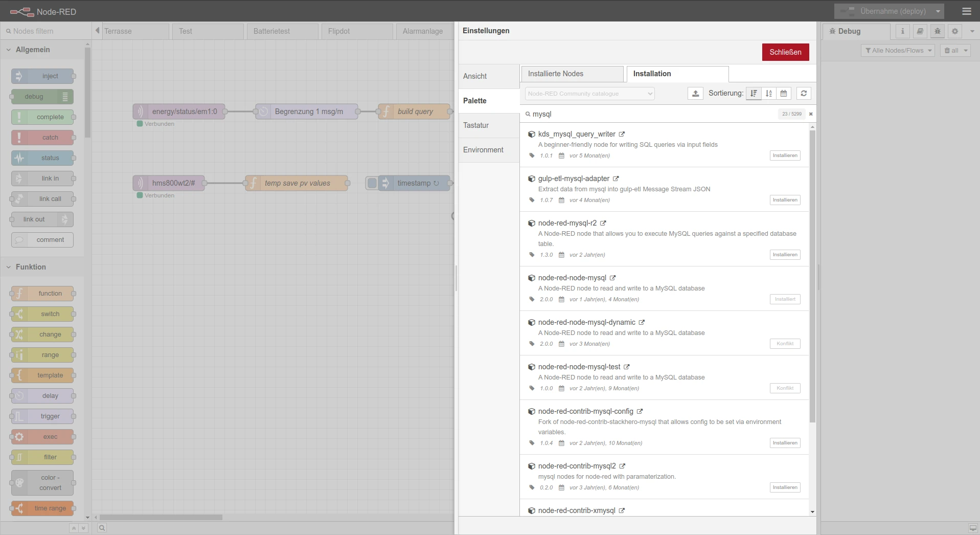Viewport: 980px width, 535px height.
Task: Click the expand all palette categories icon
Action: 83,528
